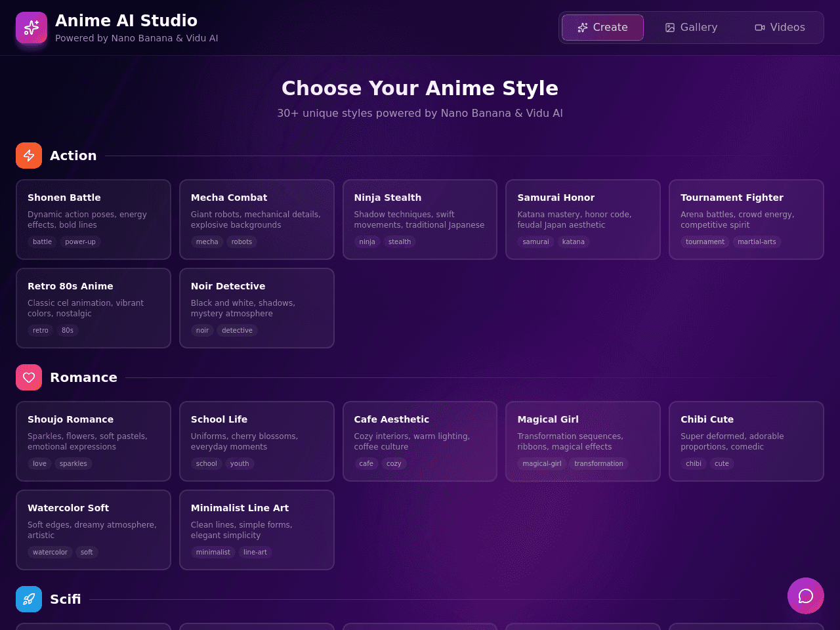Viewport: 840px width, 630px height.
Task: Pick the Magical Girl style card
Action: (x=583, y=441)
